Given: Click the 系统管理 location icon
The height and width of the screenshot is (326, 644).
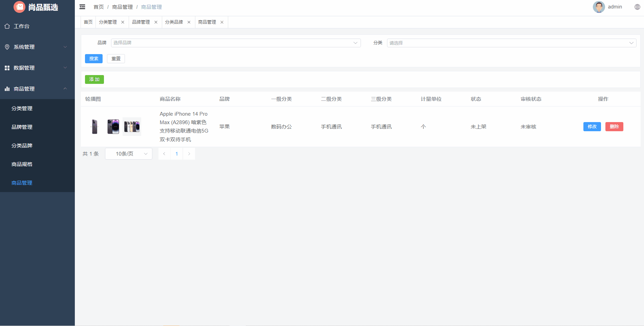Looking at the screenshot, I should click(7, 47).
